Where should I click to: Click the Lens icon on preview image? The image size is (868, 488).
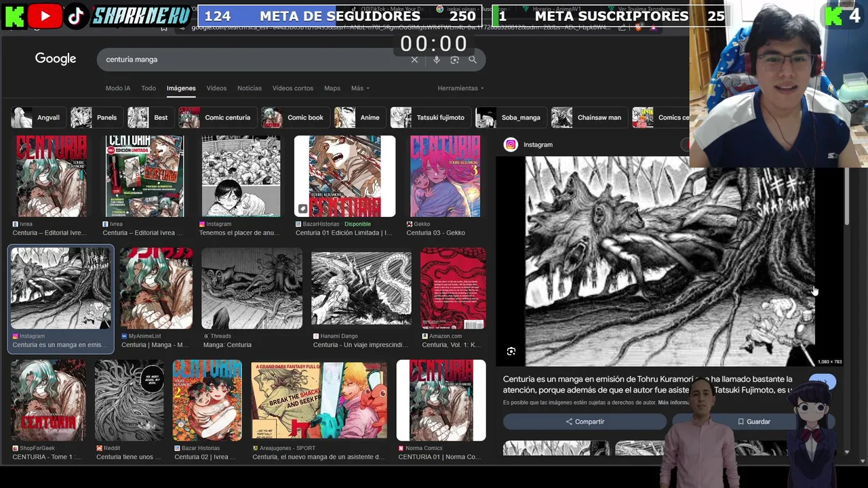pos(511,351)
